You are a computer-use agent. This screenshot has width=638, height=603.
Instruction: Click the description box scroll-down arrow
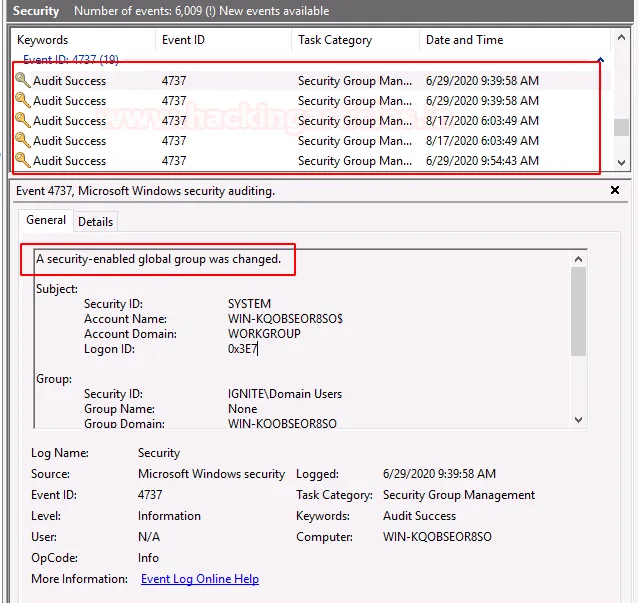coord(578,421)
